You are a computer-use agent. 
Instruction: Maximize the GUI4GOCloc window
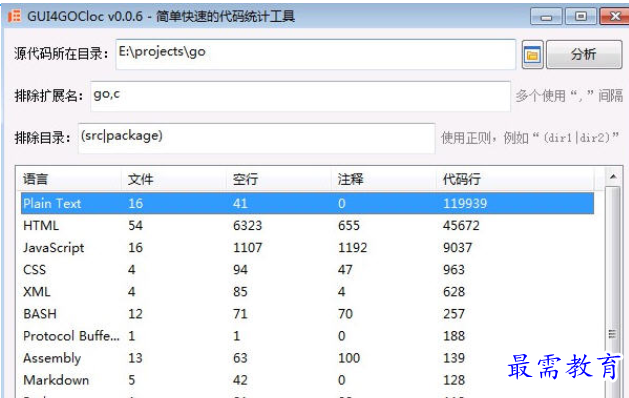pos(580,16)
